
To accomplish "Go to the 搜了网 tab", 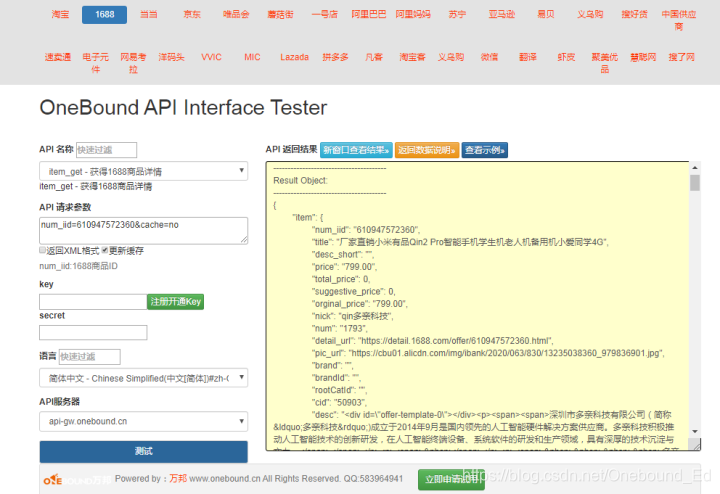I will point(681,57).
